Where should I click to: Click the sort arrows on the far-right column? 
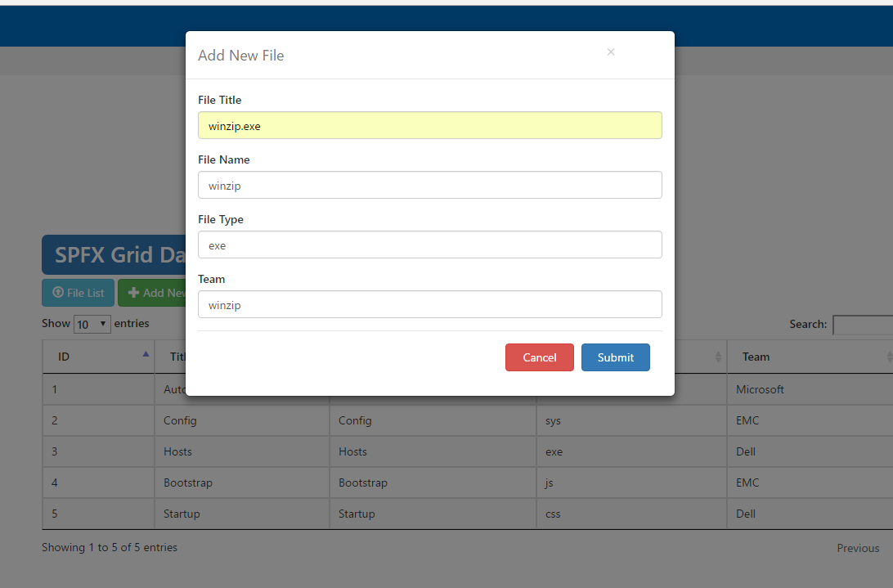coord(890,356)
